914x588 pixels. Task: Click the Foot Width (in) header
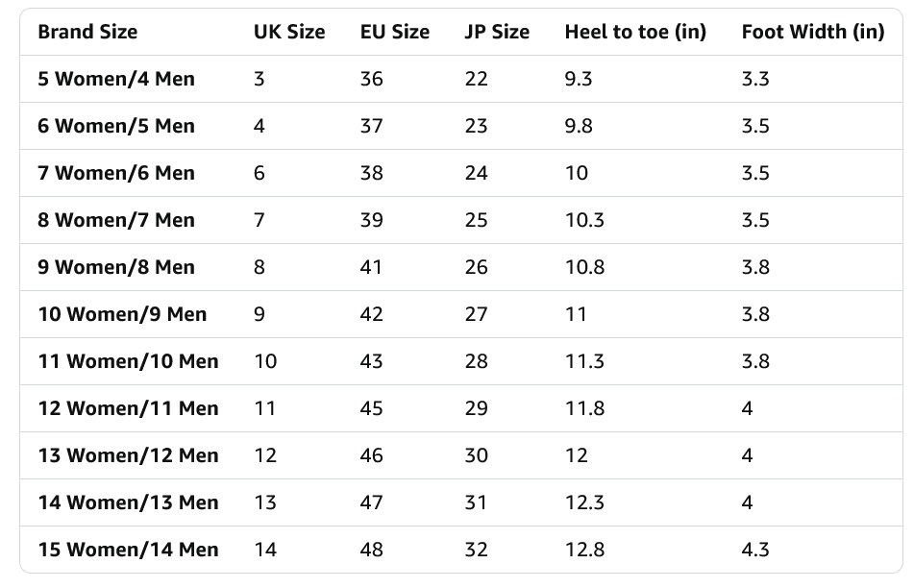click(x=812, y=32)
